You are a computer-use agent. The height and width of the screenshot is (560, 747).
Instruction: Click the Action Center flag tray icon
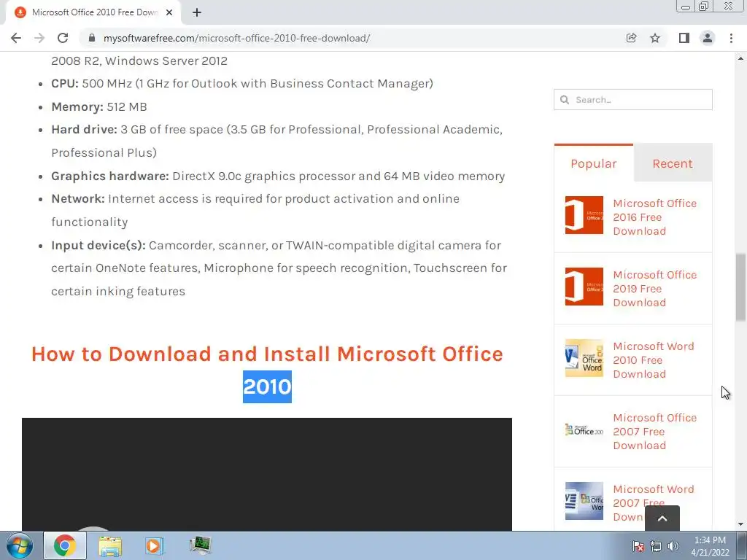coord(638,546)
